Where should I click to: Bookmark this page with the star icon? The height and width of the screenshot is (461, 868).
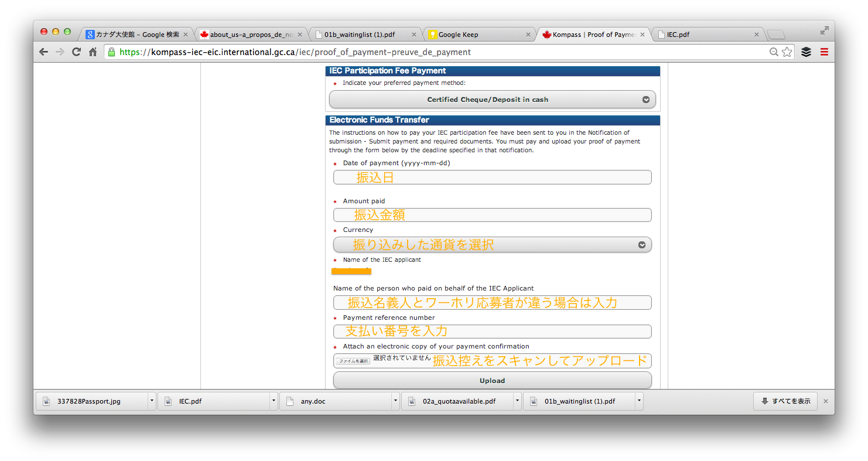[787, 52]
